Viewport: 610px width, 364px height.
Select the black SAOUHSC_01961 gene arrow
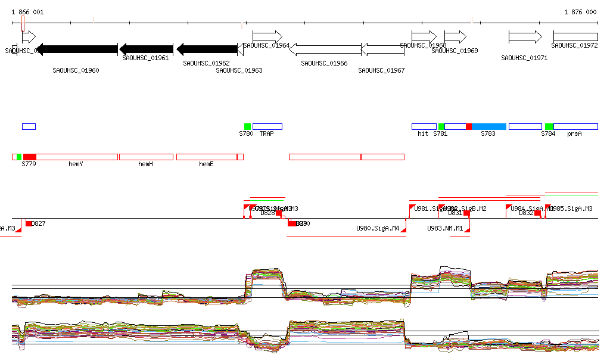pos(147,49)
